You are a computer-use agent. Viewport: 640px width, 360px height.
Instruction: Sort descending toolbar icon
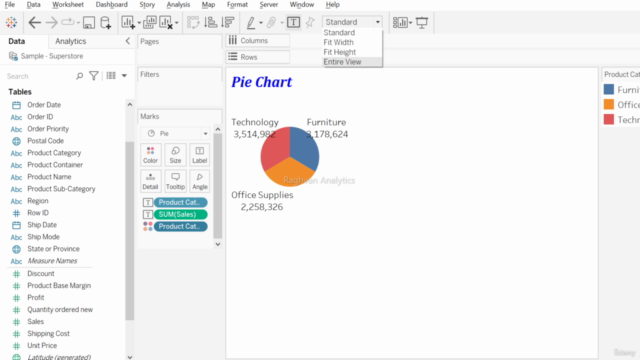point(228,22)
